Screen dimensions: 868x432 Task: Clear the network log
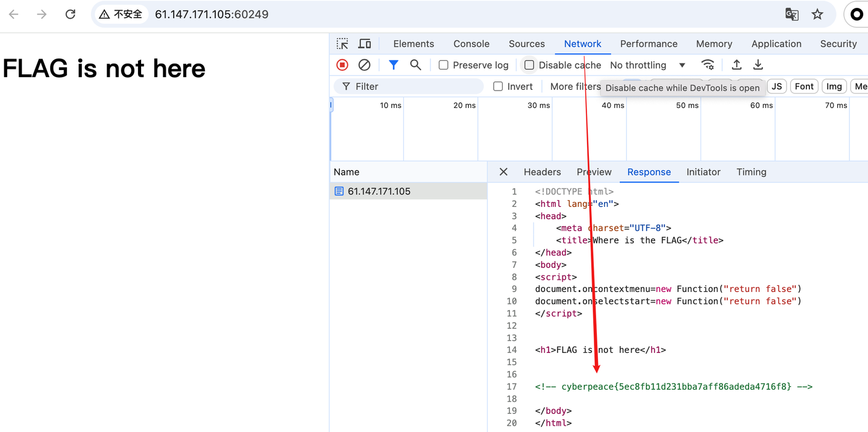coord(364,65)
